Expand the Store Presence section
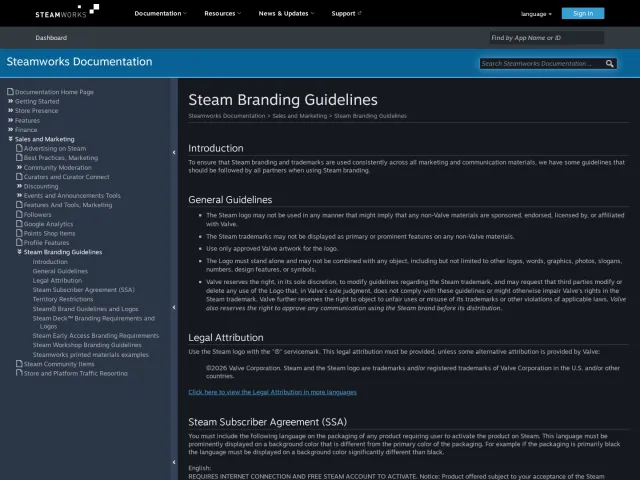Image resolution: width=640 pixels, height=480 pixels. pos(11,111)
